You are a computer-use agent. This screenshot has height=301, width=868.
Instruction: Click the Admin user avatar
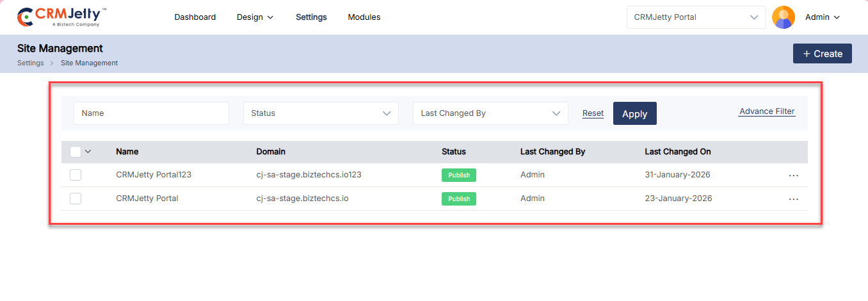coord(784,17)
